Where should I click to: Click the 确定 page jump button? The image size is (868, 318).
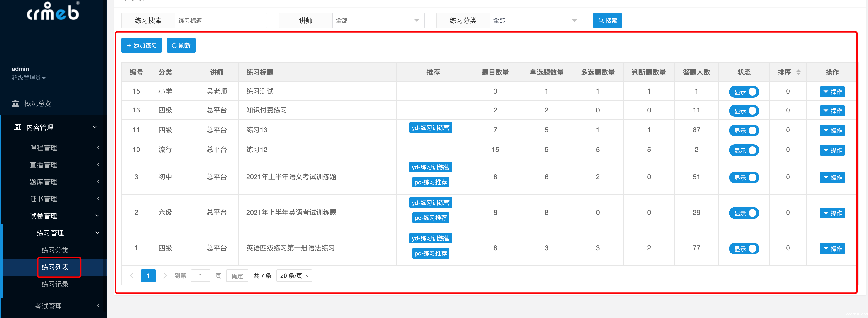(237, 276)
